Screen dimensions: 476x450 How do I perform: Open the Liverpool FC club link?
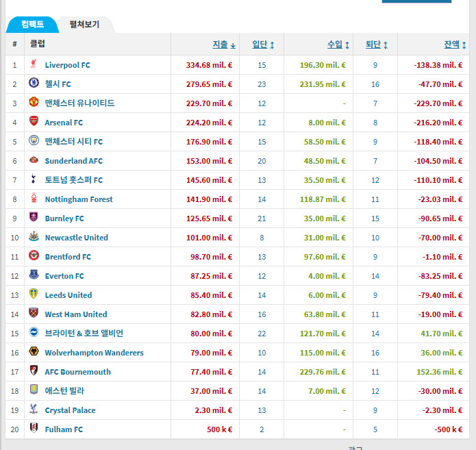click(67, 65)
